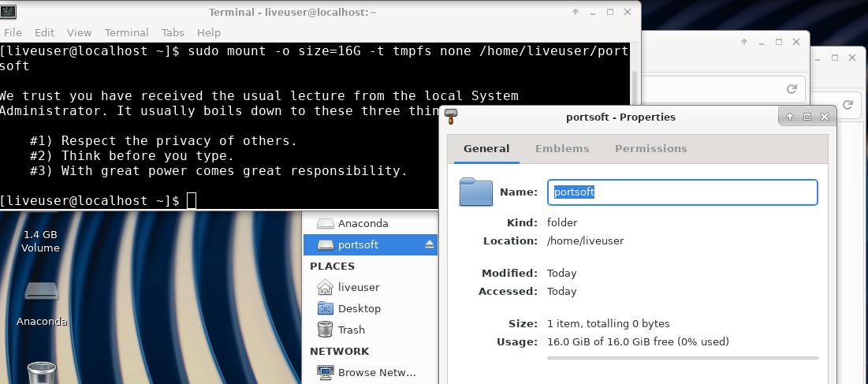Click the Terminal window menu icon in titlebar
This screenshot has width=868, height=384.
click(8, 12)
